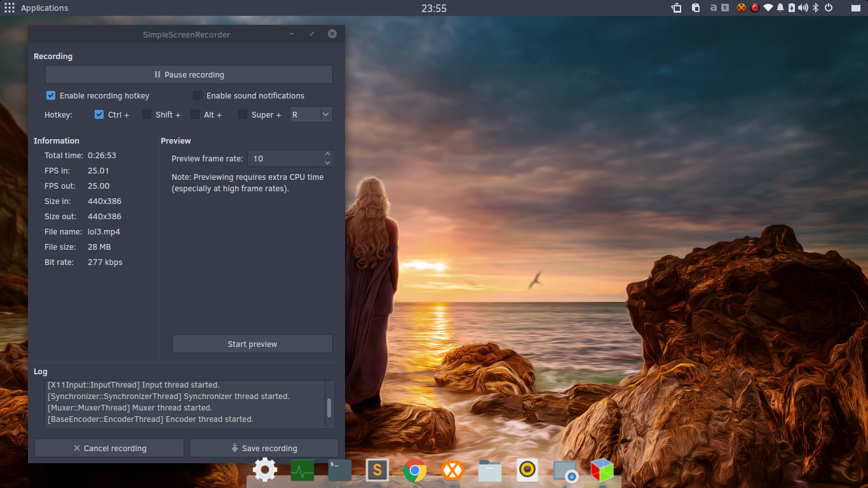The height and width of the screenshot is (488, 868).
Task: Disable the Enable recording hotkey checkbox
Action: pyautogui.click(x=51, y=95)
